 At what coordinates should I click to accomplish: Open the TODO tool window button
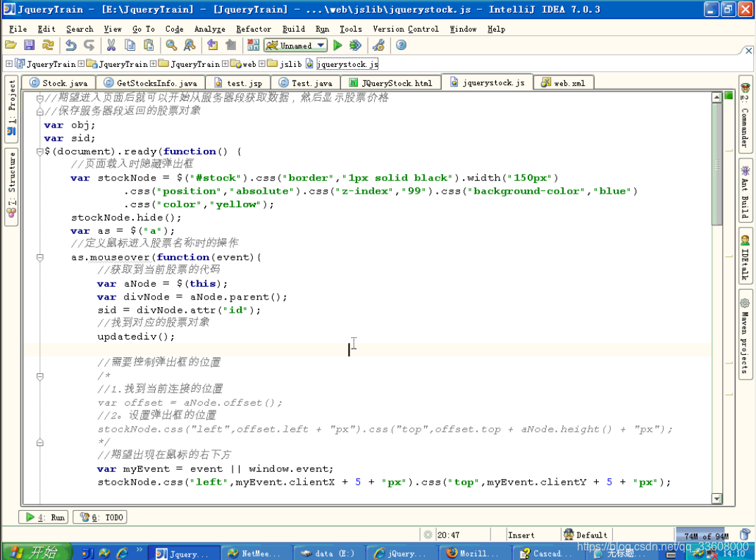pyautogui.click(x=100, y=517)
